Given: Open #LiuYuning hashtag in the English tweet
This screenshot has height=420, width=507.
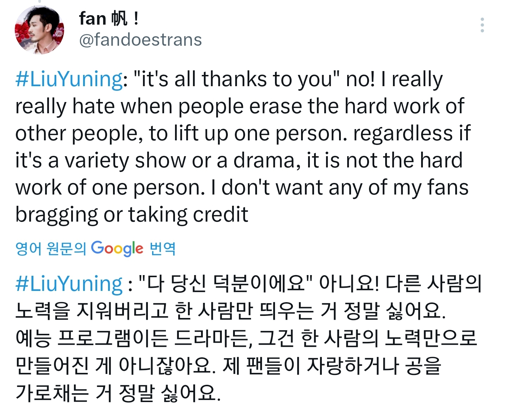Looking at the screenshot, I should click(69, 79).
